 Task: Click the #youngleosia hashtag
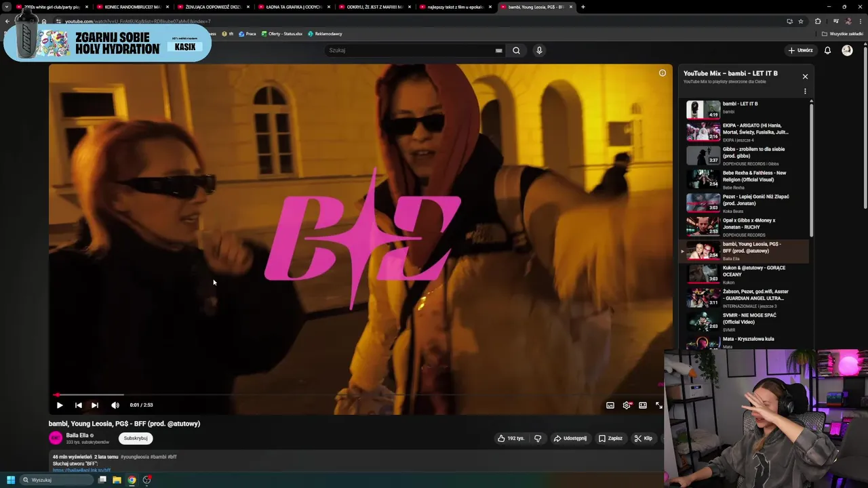coord(134,457)
